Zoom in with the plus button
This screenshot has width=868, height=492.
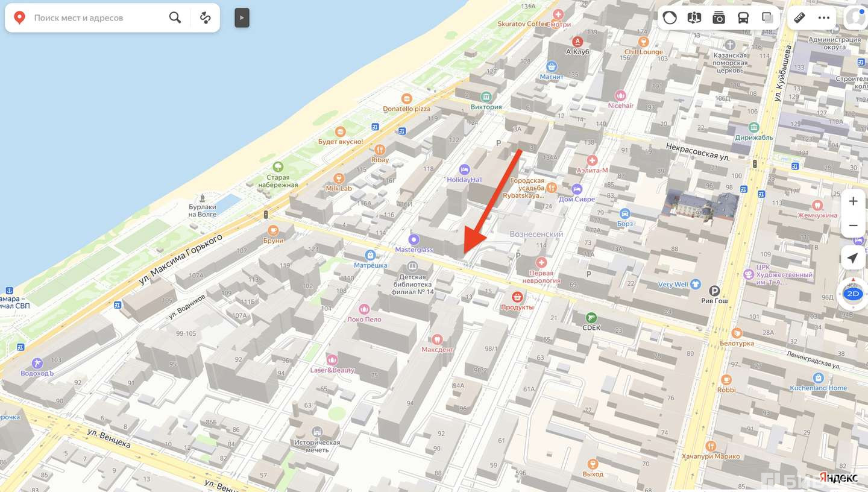pos(853,201)
